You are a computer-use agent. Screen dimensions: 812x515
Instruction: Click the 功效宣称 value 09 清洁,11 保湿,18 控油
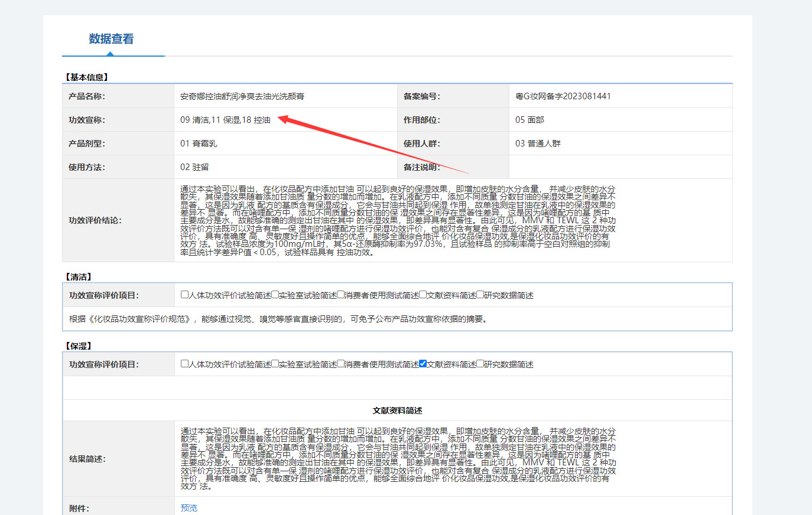(225, 120)
